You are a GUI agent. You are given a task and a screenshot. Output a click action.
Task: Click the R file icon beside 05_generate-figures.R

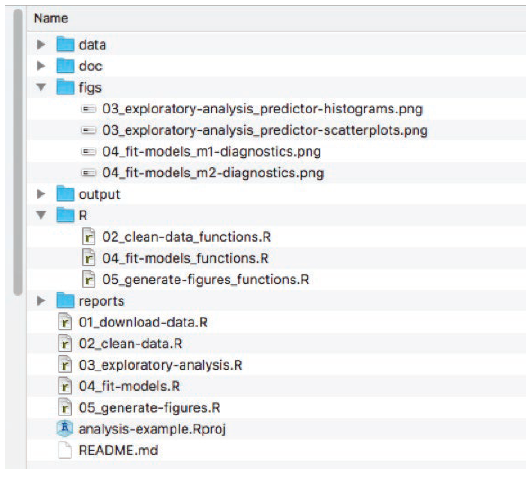(x=65, y=407)
